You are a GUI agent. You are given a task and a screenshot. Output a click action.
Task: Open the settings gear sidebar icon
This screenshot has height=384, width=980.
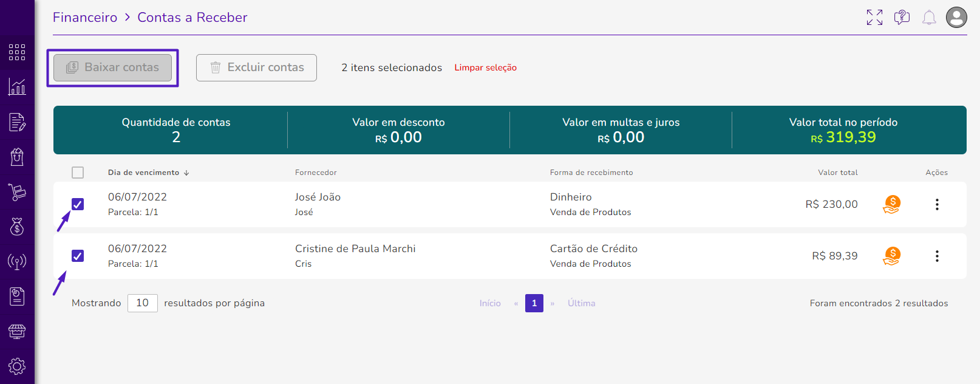[17, 366]
